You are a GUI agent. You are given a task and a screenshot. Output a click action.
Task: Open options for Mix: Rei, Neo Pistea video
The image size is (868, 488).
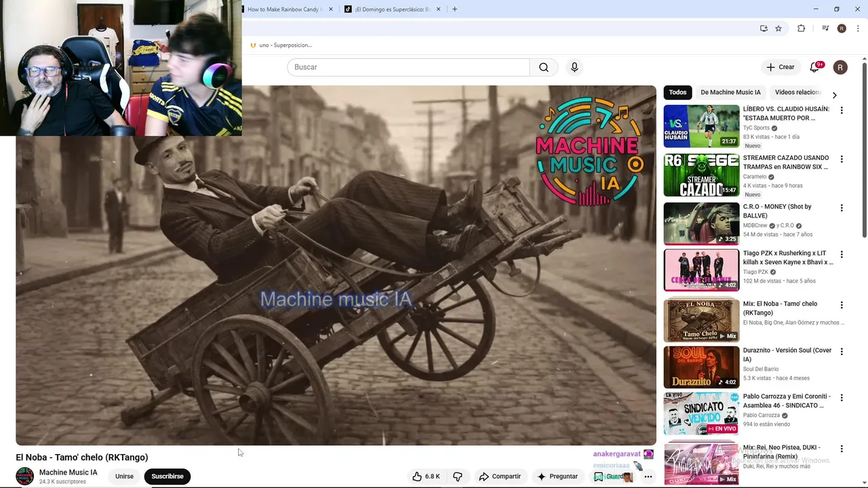(x=842, y=449)
